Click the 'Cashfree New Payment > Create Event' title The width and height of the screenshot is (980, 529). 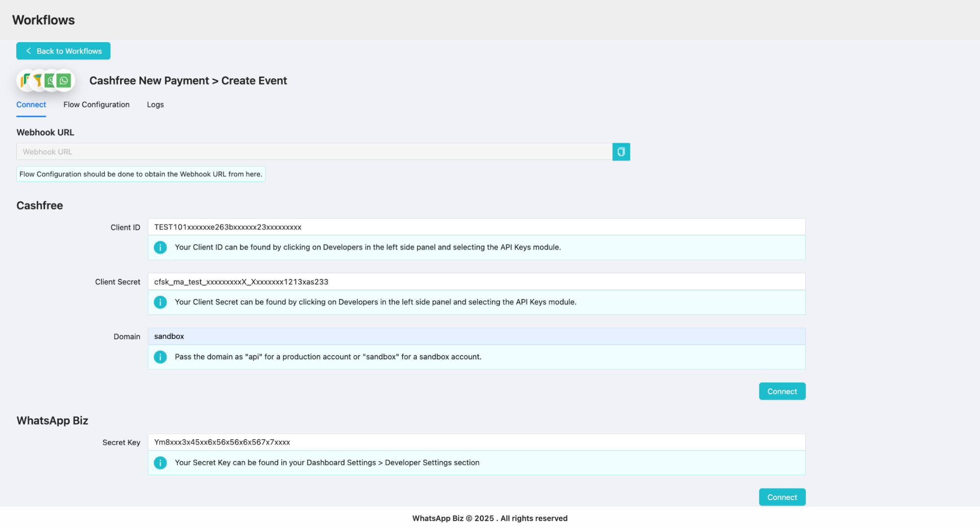click(x=188, y=81)
